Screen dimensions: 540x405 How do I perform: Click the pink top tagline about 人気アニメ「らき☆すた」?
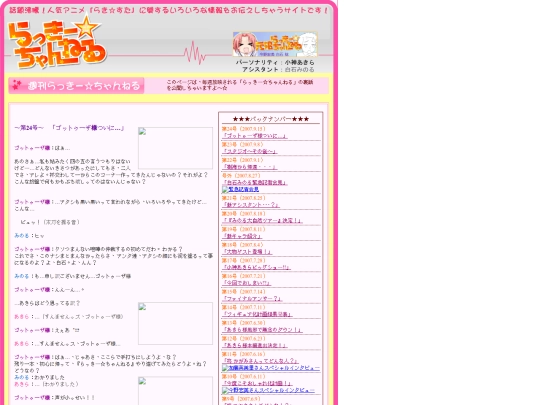[168, 10]
